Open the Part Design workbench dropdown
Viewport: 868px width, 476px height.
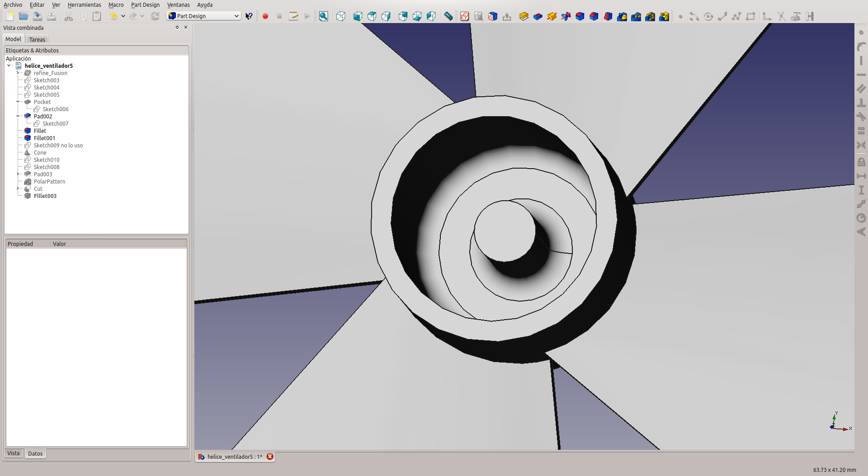(203, 16)
